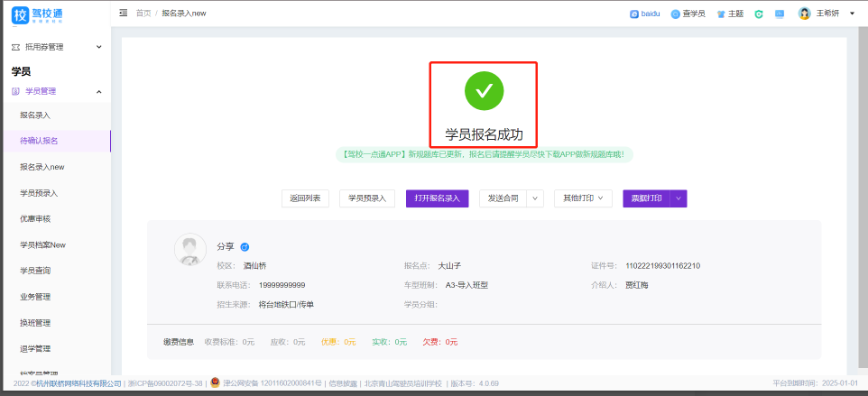Viewport: 868px width, 396px height.
Task: Click the ID number 110222199301162210
Action: tap(662, 265)
